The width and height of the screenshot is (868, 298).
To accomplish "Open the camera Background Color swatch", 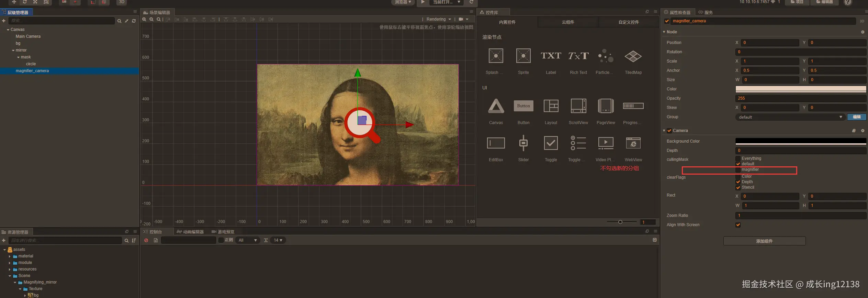I will click(801, 141).
